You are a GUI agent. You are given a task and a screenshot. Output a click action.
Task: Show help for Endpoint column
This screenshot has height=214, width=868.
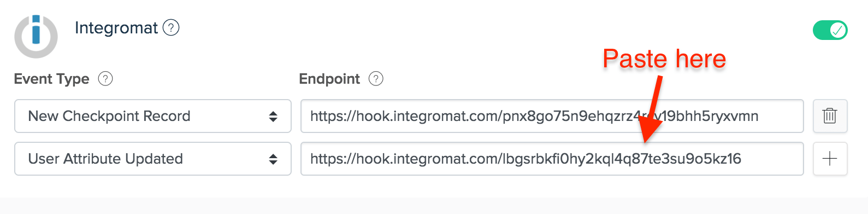[x=376, y=79]
